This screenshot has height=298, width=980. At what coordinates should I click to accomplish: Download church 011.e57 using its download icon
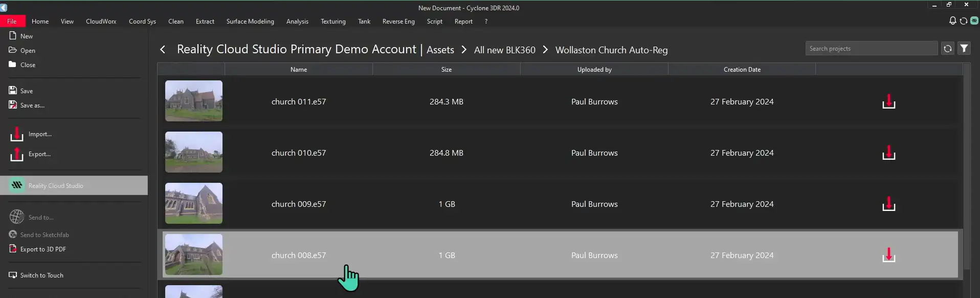coord(888,101)
